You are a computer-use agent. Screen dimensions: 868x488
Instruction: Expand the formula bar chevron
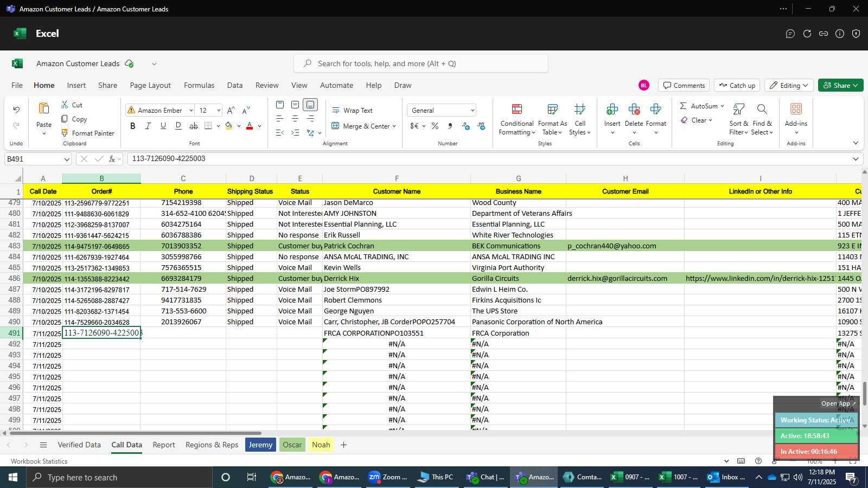(856, 159)
